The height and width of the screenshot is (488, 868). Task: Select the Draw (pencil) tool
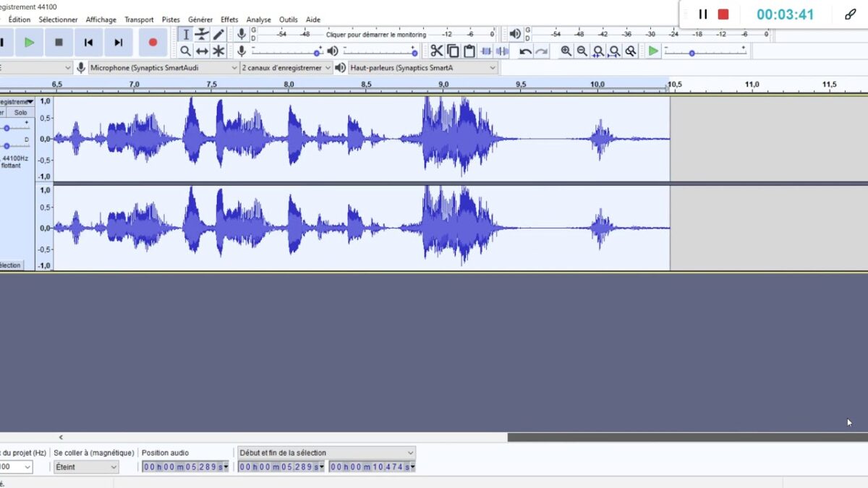218,34
